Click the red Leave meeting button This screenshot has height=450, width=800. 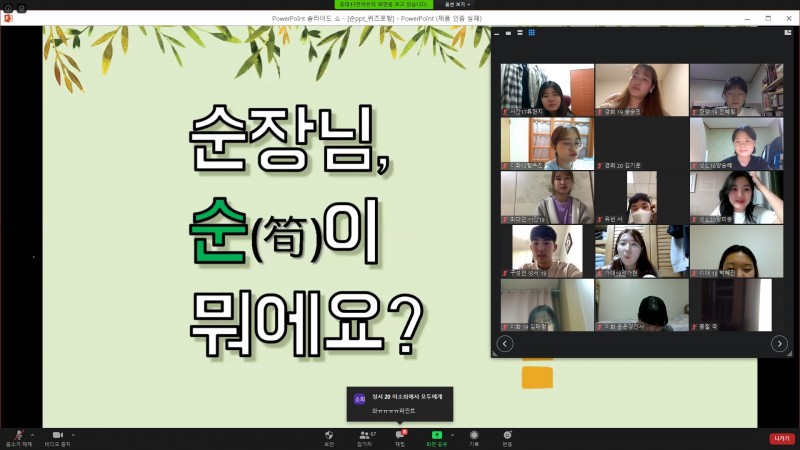pos(781,438)
